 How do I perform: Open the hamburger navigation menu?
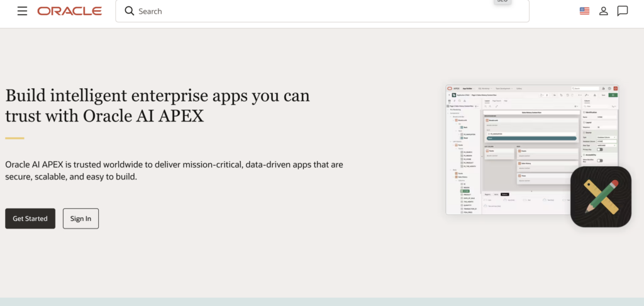click(x=22, y=11)
